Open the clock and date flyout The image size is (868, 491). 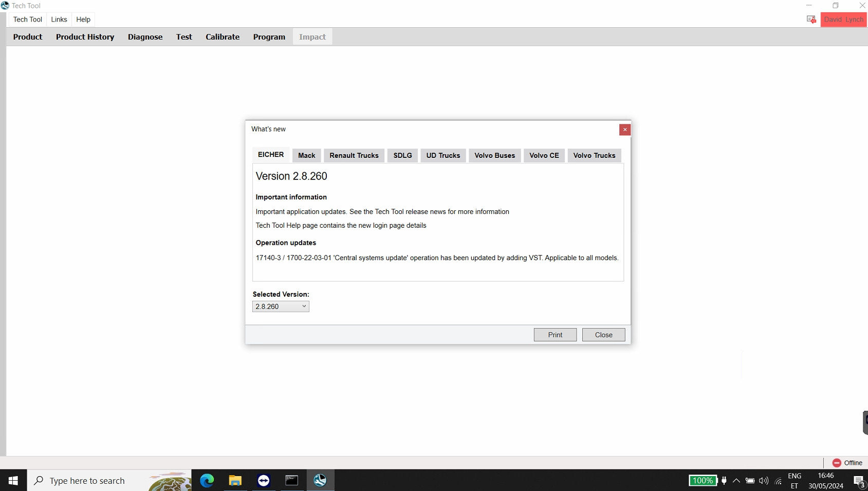tap(826, 481)
